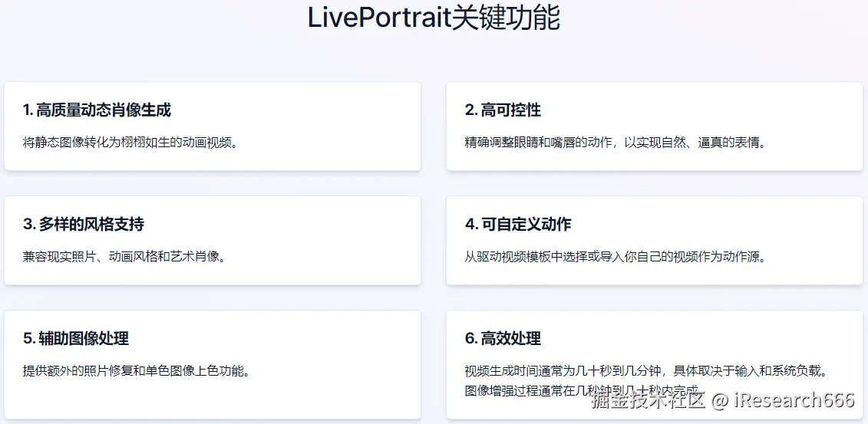868x424 pixels.
Task: Select the 6. 高效处理 card title
Action: 503,338
